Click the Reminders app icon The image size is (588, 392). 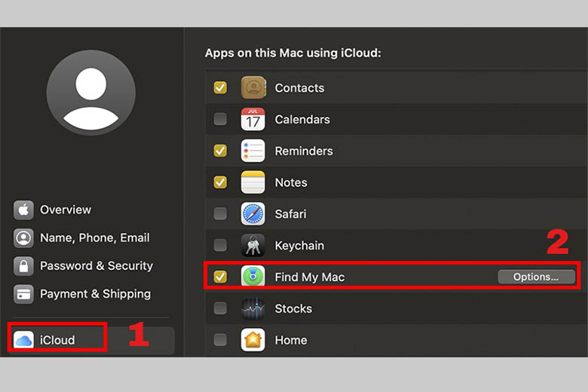coord(253,151)
